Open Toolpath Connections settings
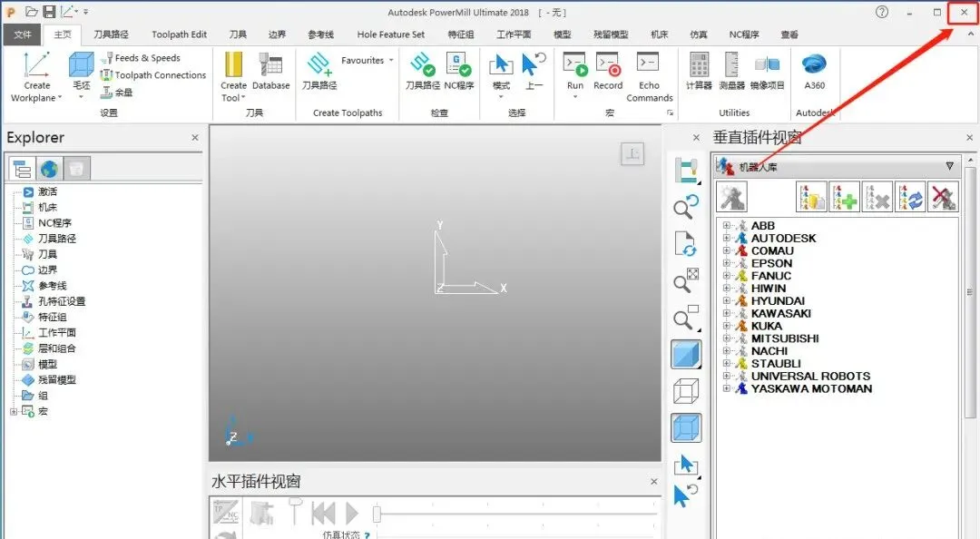Viewport: 980px width, 539px height. click(x=153, y=75)
